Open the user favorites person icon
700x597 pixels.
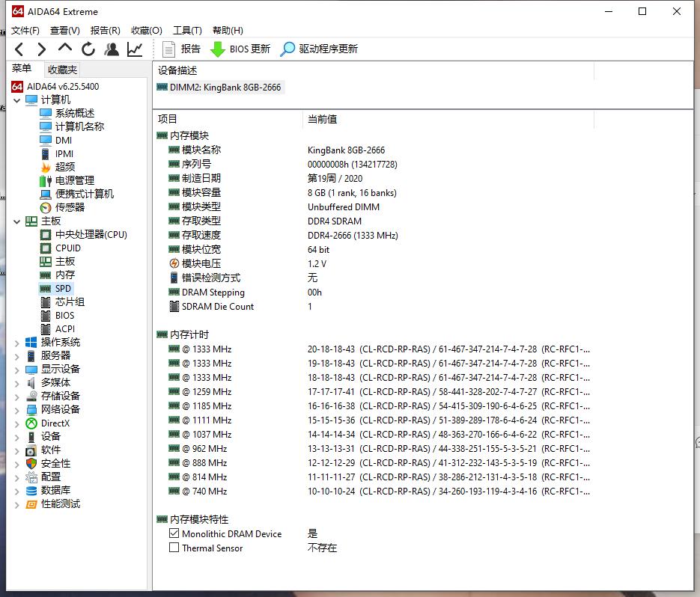tap(112, 49)
